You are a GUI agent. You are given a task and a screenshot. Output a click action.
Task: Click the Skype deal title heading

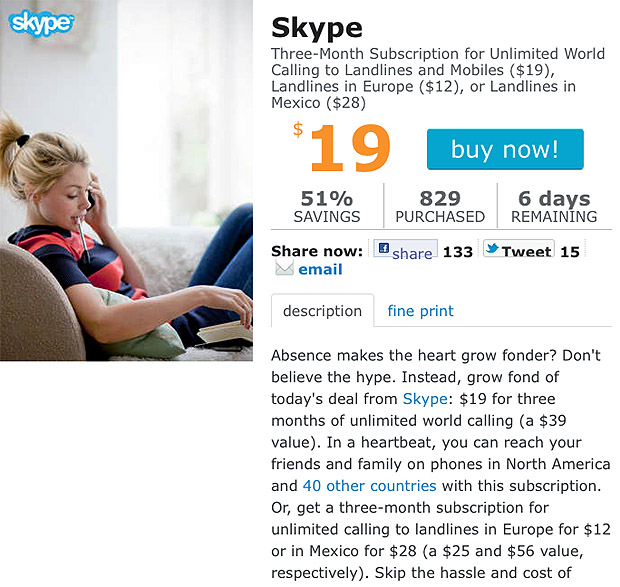[317, 28]
